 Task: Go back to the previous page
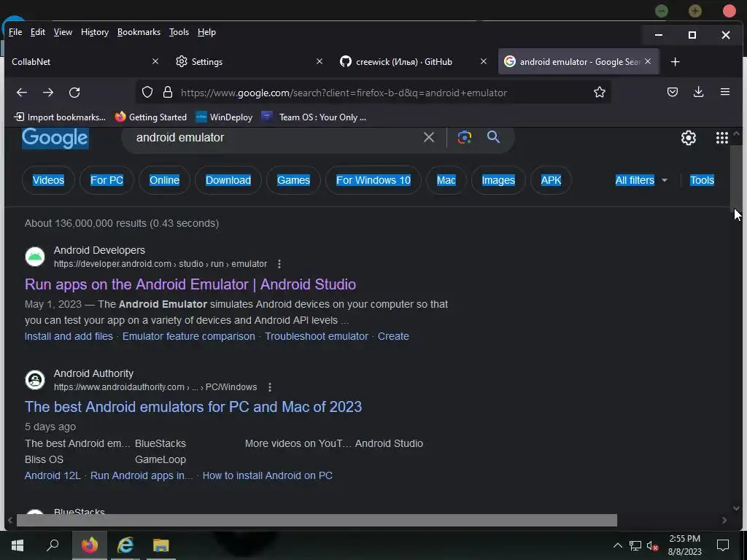(x=22, y=93)
